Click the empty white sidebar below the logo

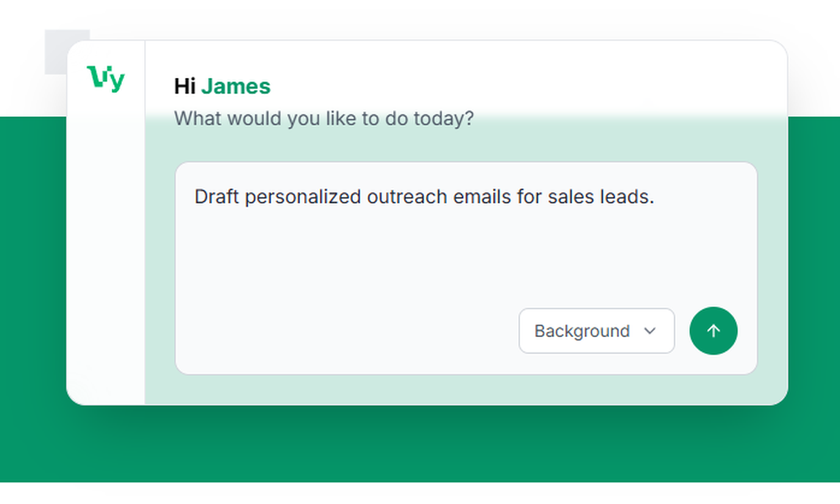(x=106, y=252)
